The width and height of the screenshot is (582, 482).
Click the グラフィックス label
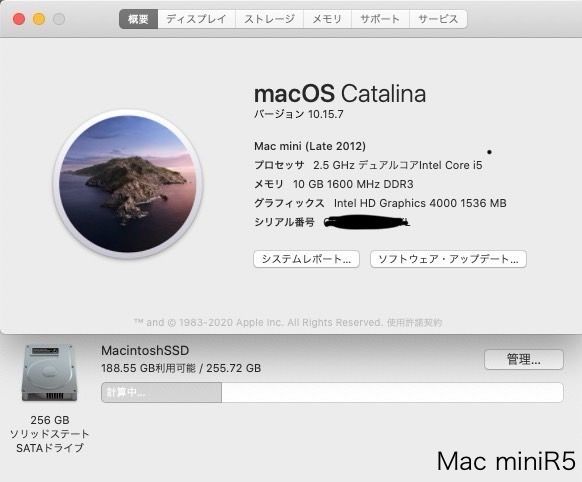(x=289, y=203)
